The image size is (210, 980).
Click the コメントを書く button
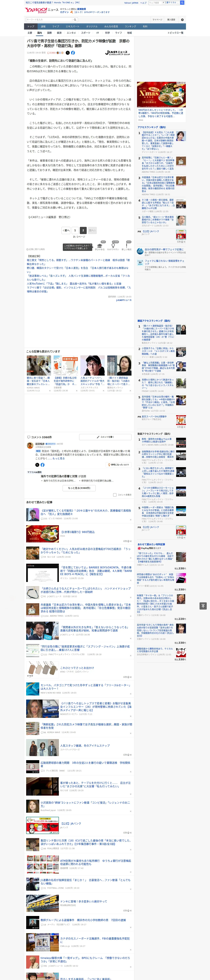[x=105, y=437]
